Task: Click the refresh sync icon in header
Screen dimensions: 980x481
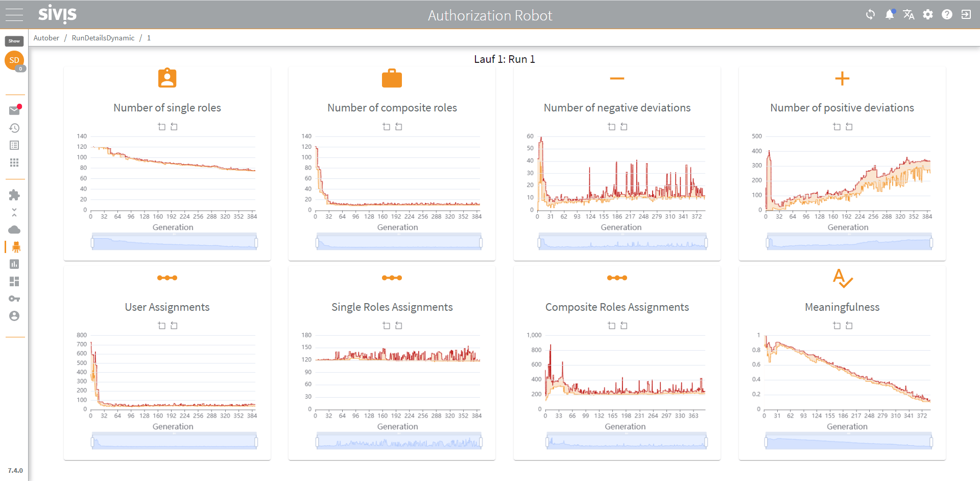Action: point(870,14)
